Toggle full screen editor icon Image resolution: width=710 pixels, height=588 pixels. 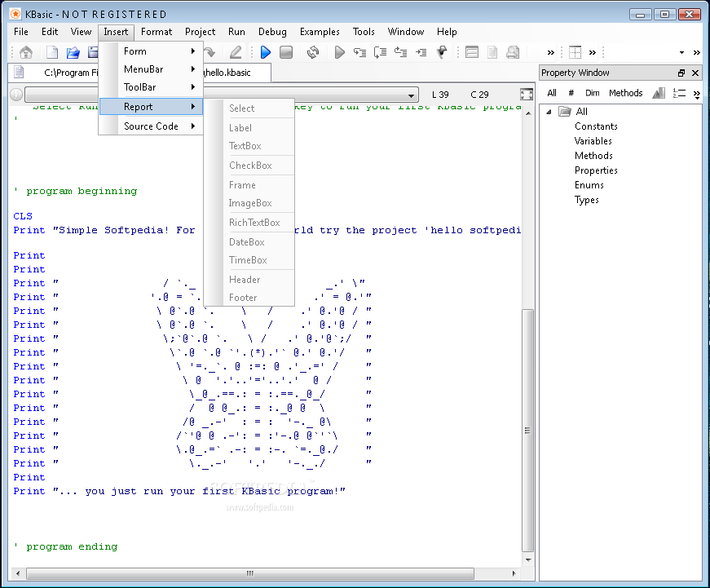coord(527,95)
